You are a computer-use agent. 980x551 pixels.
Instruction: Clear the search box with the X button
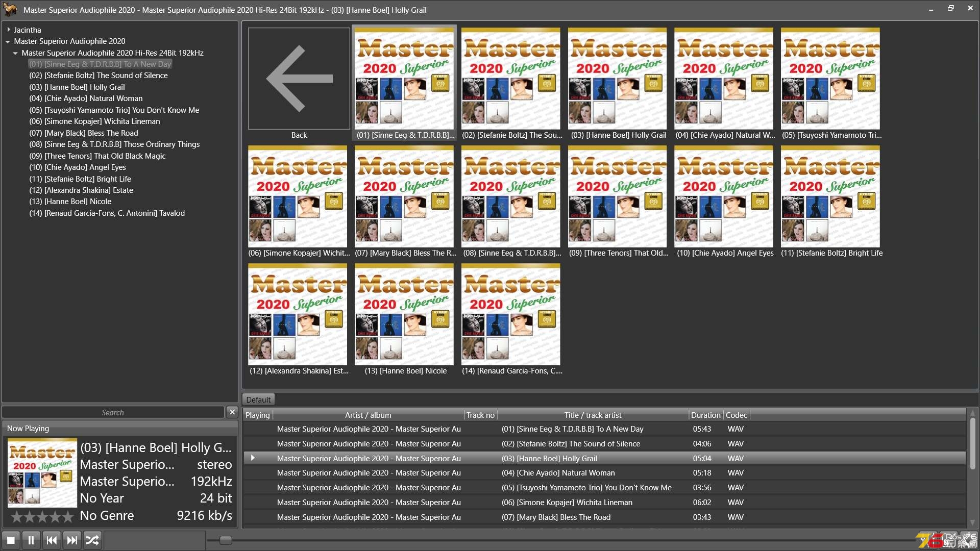(232, 412)
